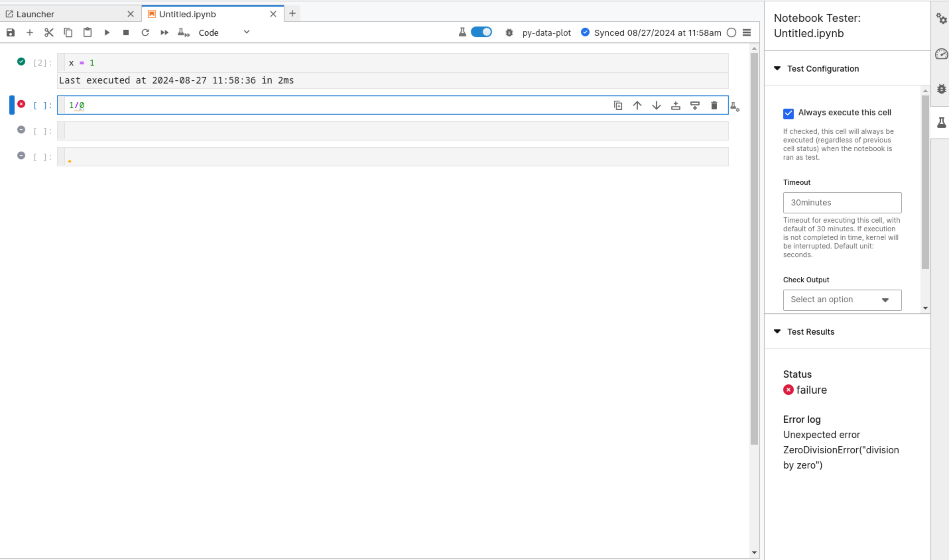Toggle the blue notebook test mode switch
Image resolution: width=949 pixels, height=560 pixels.
click(481, 32)
